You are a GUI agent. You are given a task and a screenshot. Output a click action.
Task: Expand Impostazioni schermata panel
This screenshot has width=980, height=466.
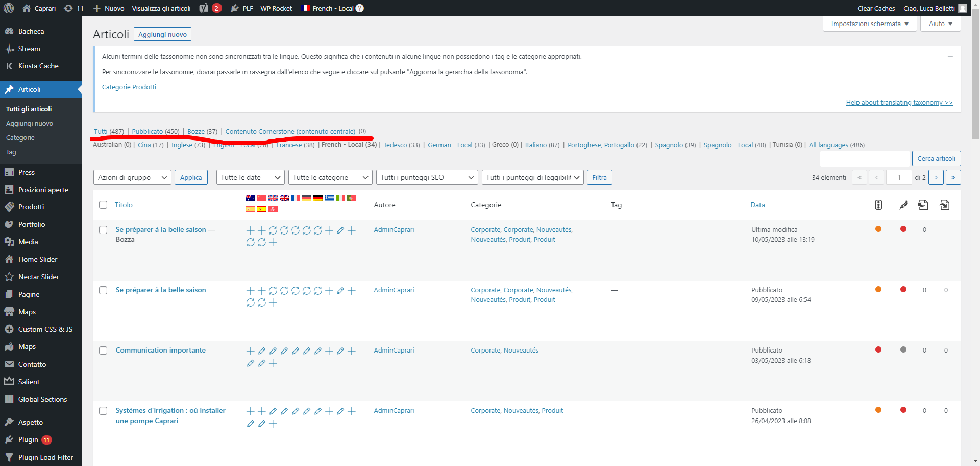pos(870,24)
